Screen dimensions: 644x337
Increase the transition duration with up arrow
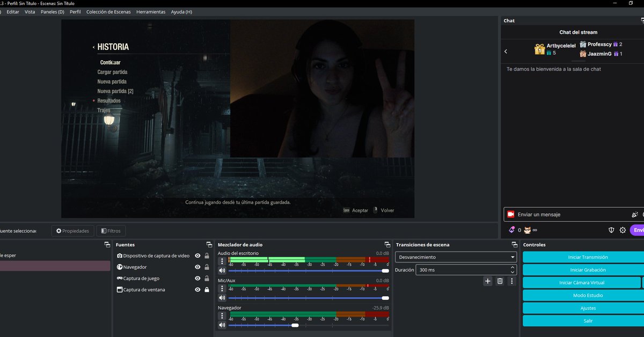tap(513, 267)
